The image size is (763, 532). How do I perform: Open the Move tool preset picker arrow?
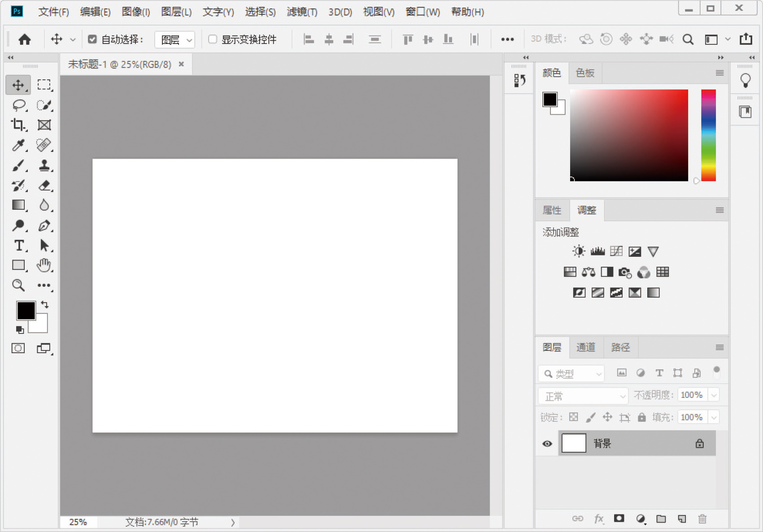(x=73, y=39)
